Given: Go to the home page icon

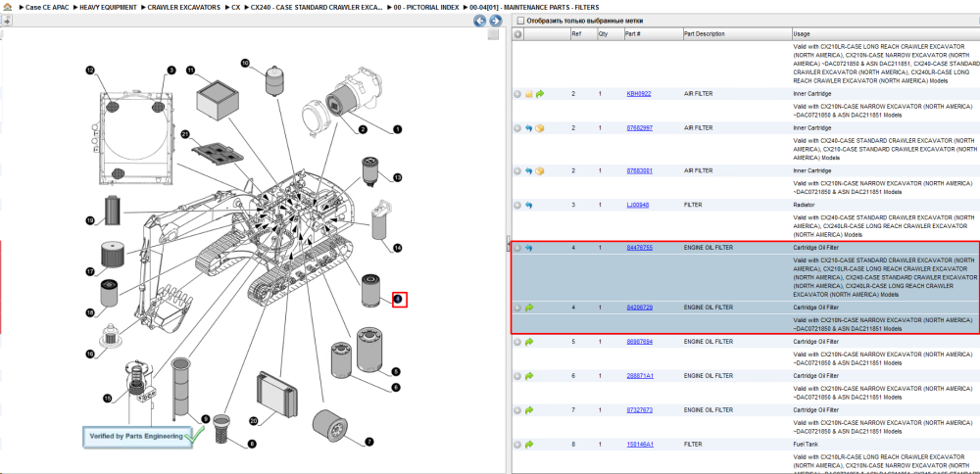Looking at the screenshot, I should (x=6, y=7).
